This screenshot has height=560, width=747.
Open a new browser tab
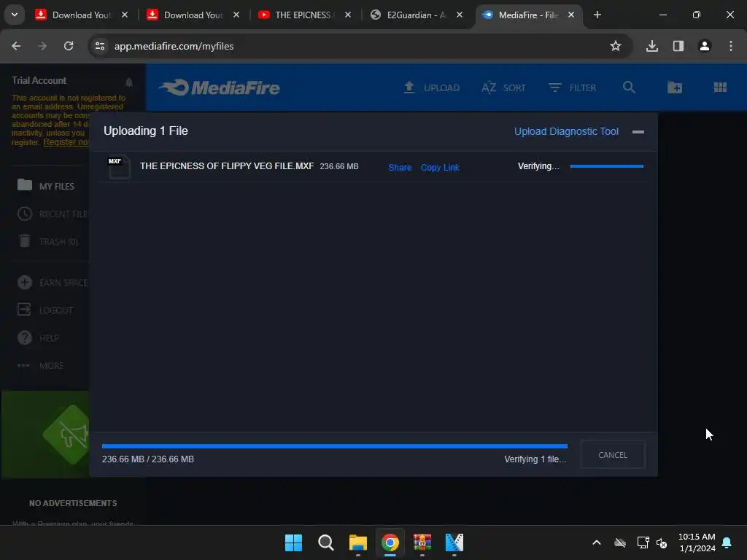597,15
